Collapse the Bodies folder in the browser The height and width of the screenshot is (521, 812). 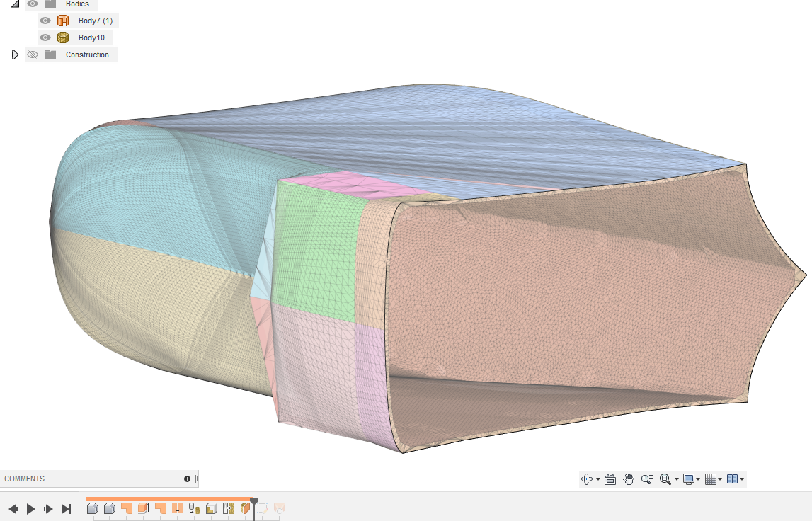[x=15, y=4]
